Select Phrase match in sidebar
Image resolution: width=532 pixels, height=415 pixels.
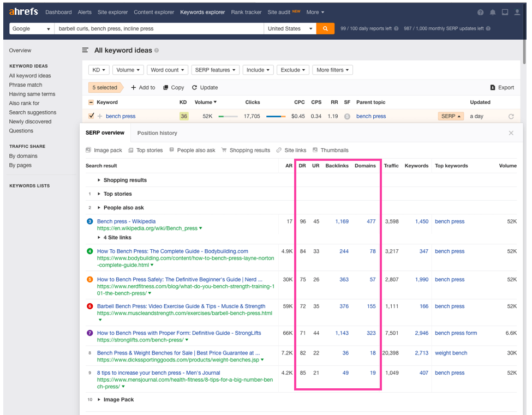26,85
